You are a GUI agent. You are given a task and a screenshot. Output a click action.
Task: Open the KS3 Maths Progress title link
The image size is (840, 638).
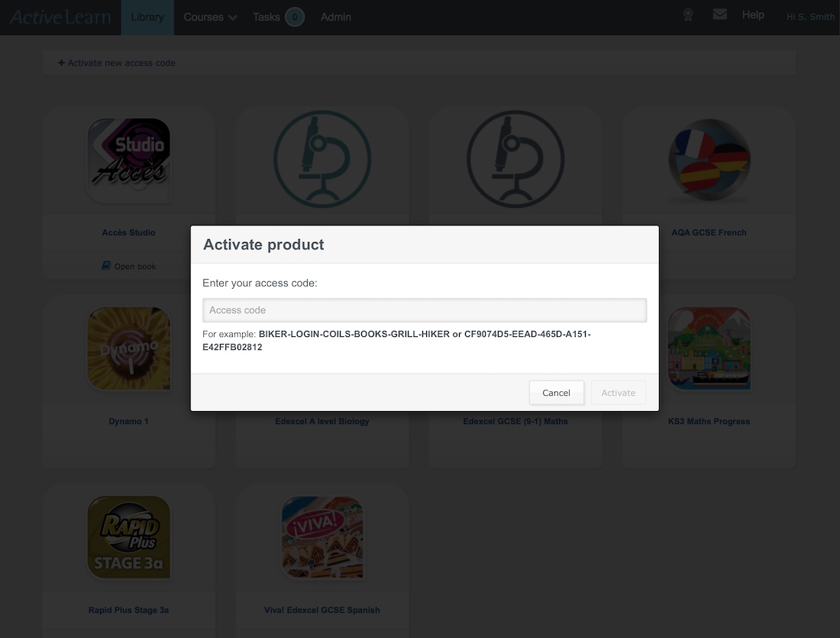709,422
